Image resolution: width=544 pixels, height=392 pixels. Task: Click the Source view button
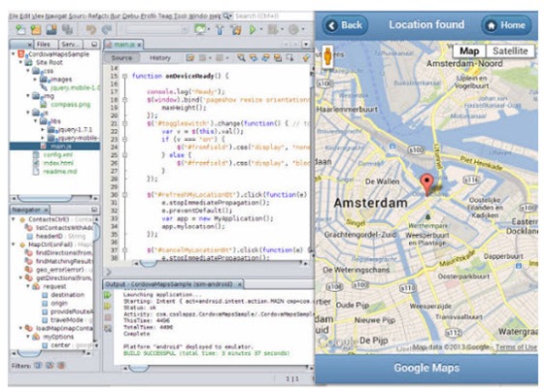point(121,58)
